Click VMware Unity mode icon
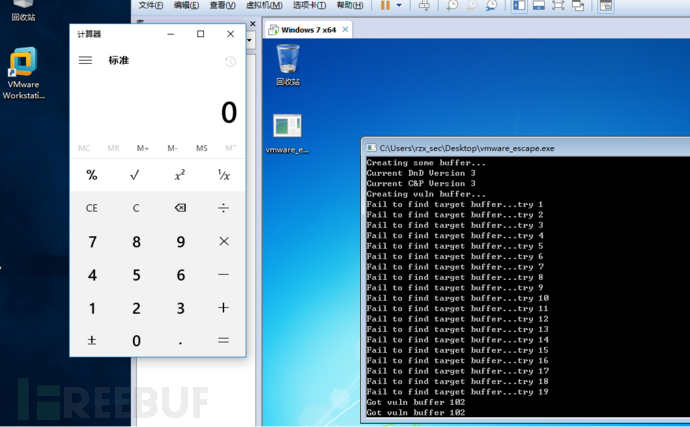690x427 pixels. click(578, 5)
